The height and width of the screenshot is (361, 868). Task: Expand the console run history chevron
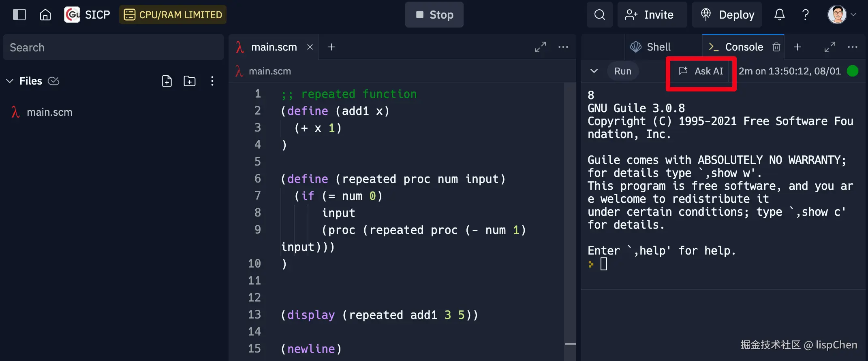[x=594, y=71]
